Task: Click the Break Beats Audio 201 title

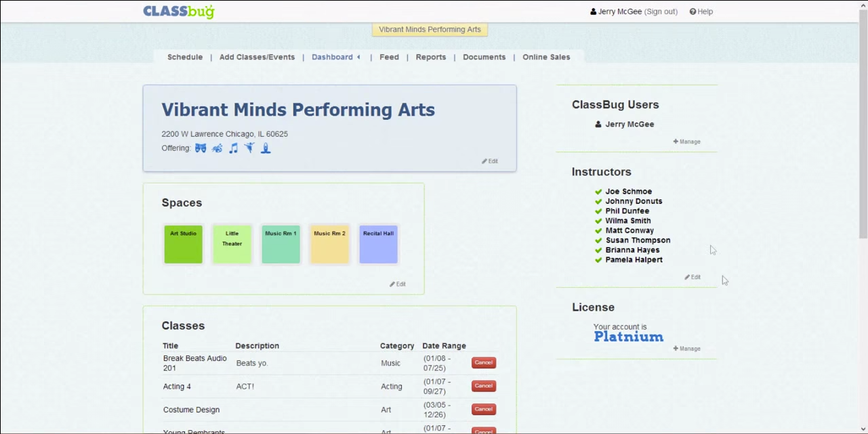Action: (195, 363)
